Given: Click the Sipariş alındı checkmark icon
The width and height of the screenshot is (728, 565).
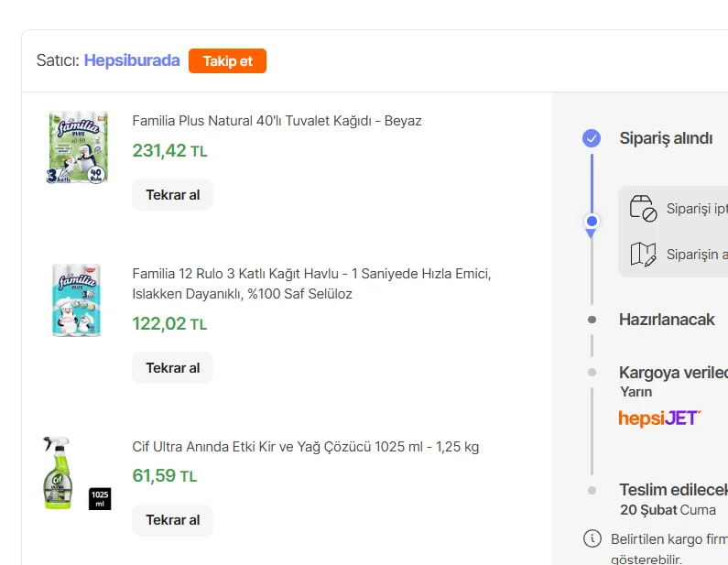Looking at the screenshot, I should pyautogui.click(x=592, y=138).
